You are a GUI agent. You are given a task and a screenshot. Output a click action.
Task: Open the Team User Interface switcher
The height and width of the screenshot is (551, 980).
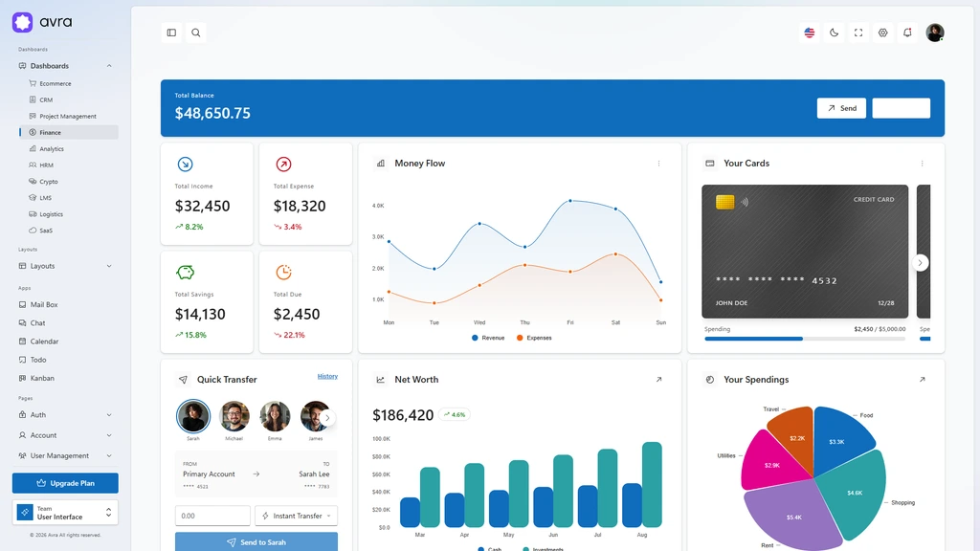pyautogui.click(x=66, y=513)
